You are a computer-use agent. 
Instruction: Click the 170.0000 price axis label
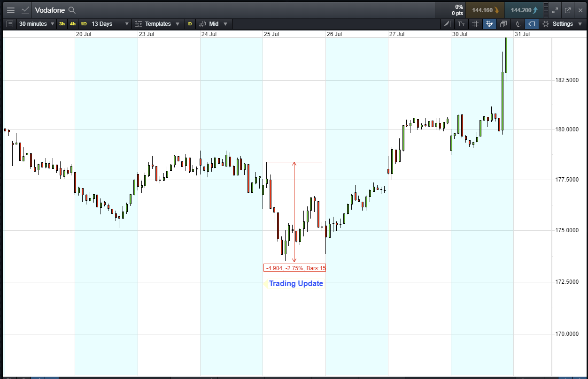click(x=566, y=334)
